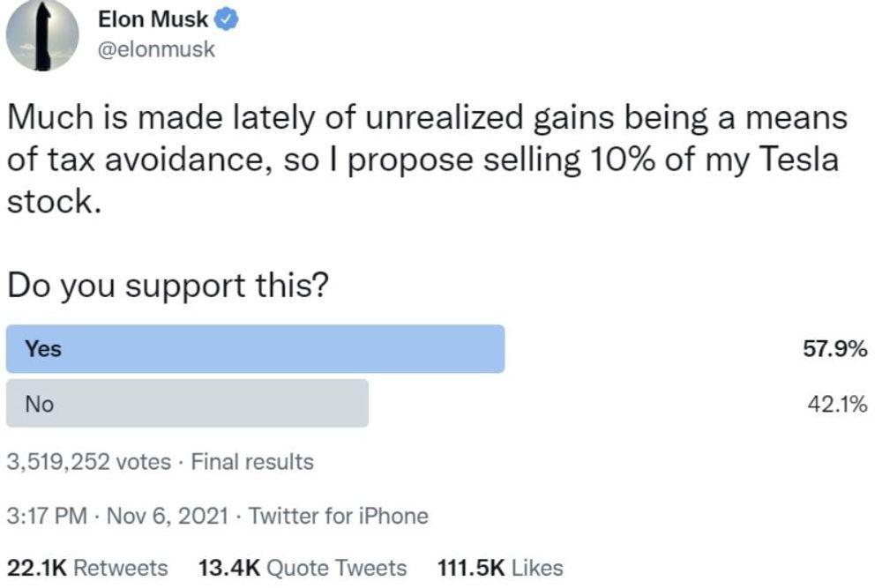Click the blue verified badge icon
This screenshot has height=588, width=882.
point(229,19)
